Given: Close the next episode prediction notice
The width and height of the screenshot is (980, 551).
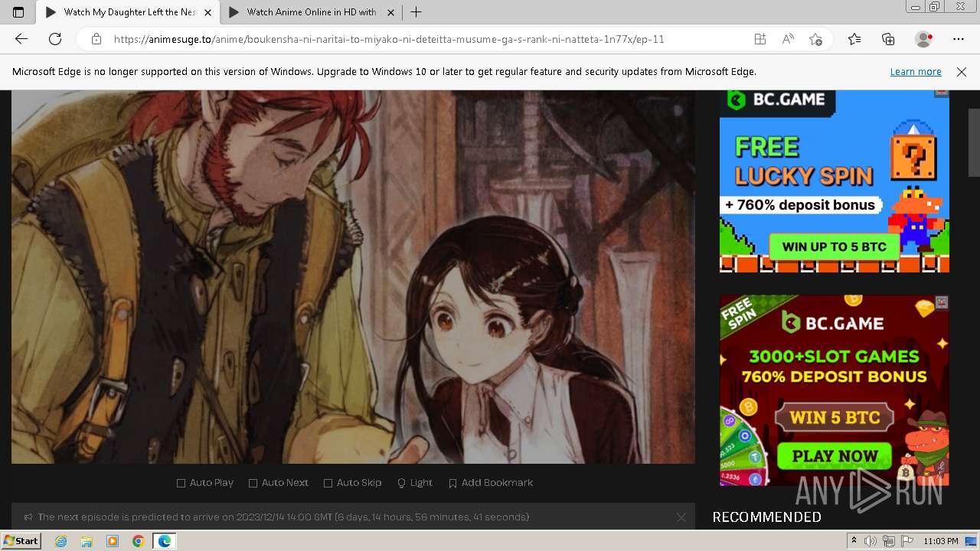Looking at the screenshot, I should click(x=681, y=517).
